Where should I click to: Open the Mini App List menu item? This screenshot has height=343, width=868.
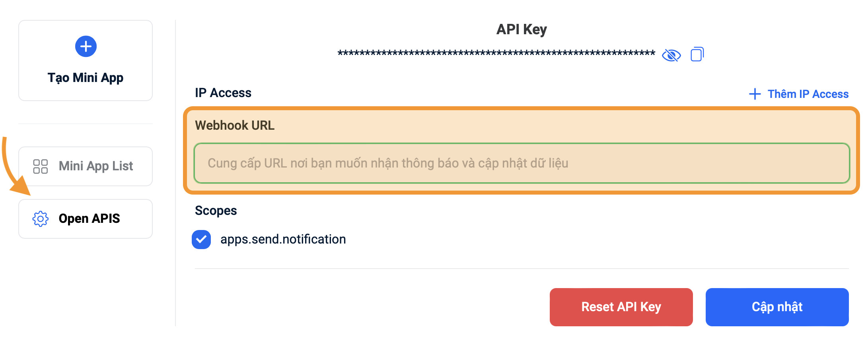[x=95, y=166]
